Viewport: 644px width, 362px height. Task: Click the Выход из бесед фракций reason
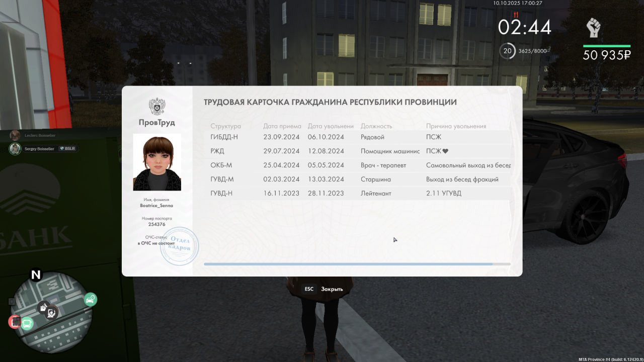[462, 179]
